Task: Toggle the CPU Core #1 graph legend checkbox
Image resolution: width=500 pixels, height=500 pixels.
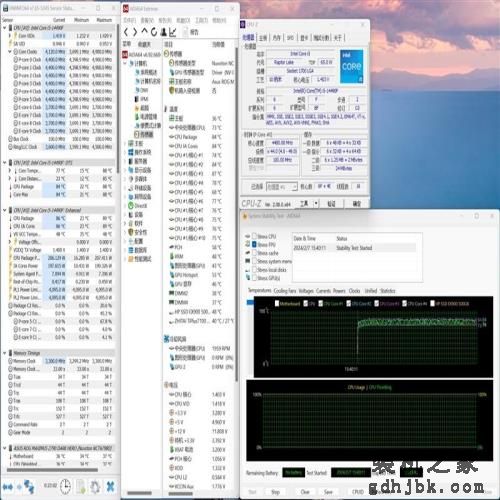Action: (x=321, y=303)
